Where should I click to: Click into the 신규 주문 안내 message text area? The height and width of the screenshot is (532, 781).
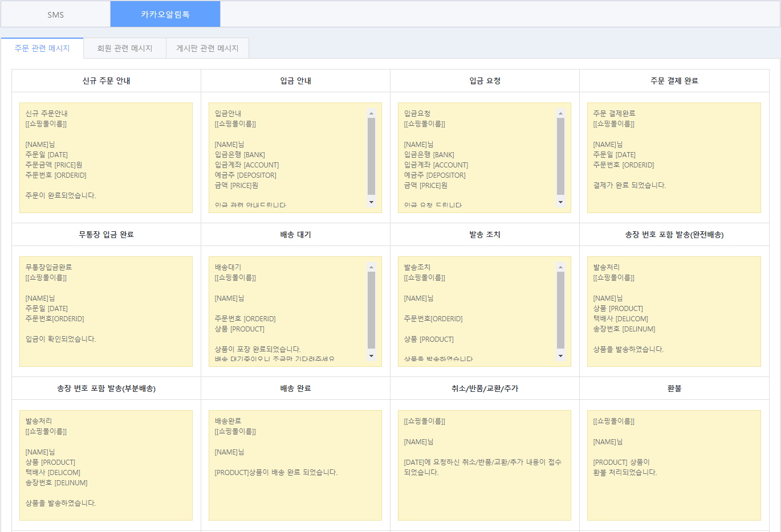tap(106, 158)
